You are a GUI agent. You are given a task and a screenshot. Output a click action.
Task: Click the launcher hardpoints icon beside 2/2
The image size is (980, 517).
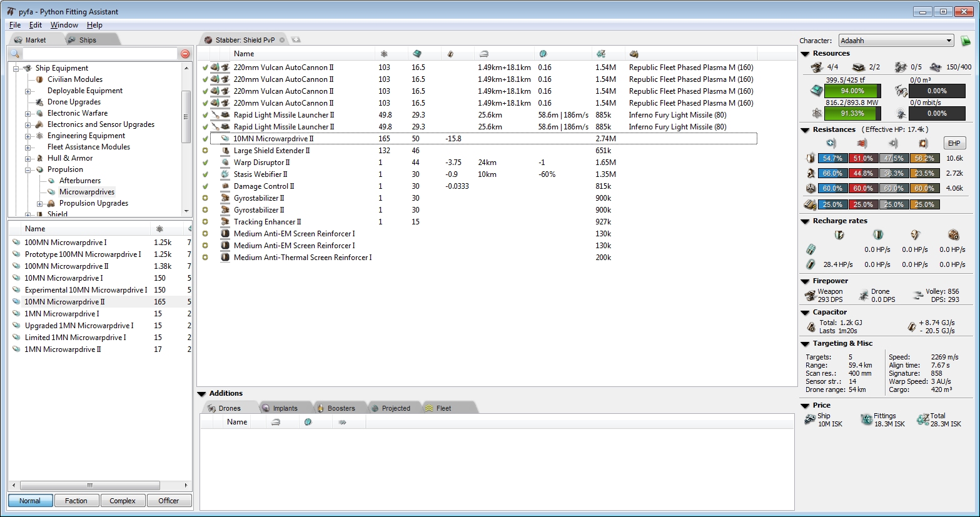859,67
